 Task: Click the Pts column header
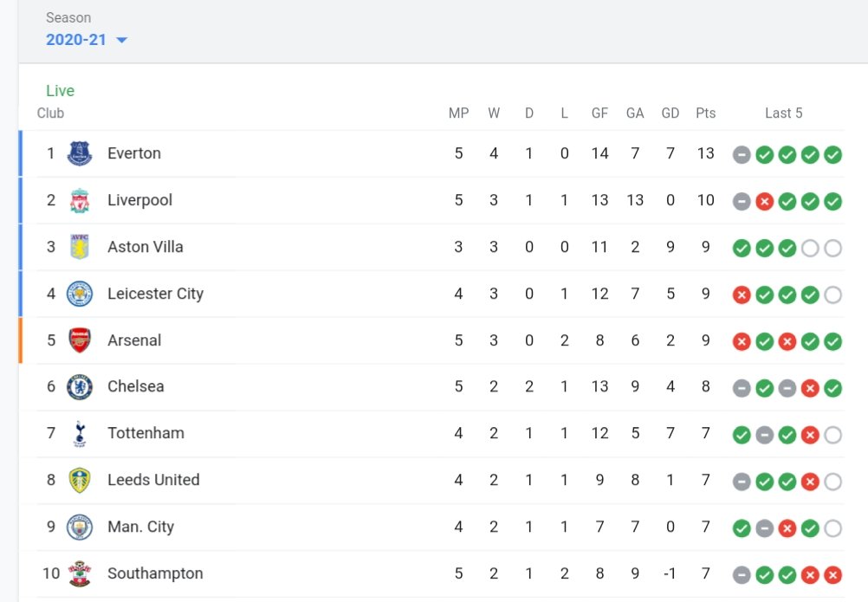click(x=705, y=113)
